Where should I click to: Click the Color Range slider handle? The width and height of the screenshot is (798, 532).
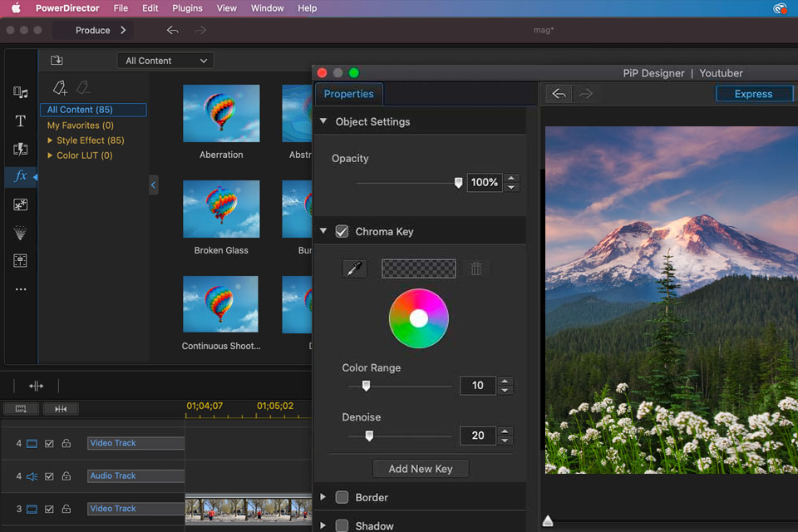tap(366, 386)
